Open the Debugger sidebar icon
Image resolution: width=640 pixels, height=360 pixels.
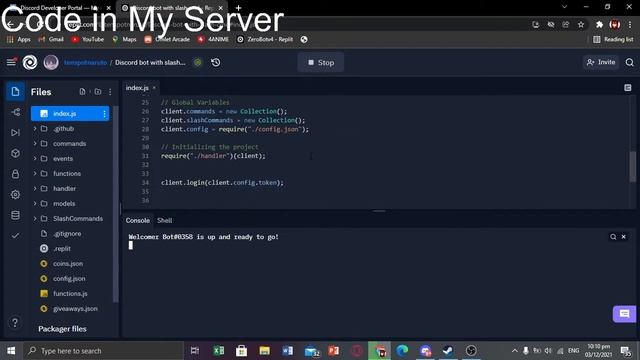(x=16, y=133)
